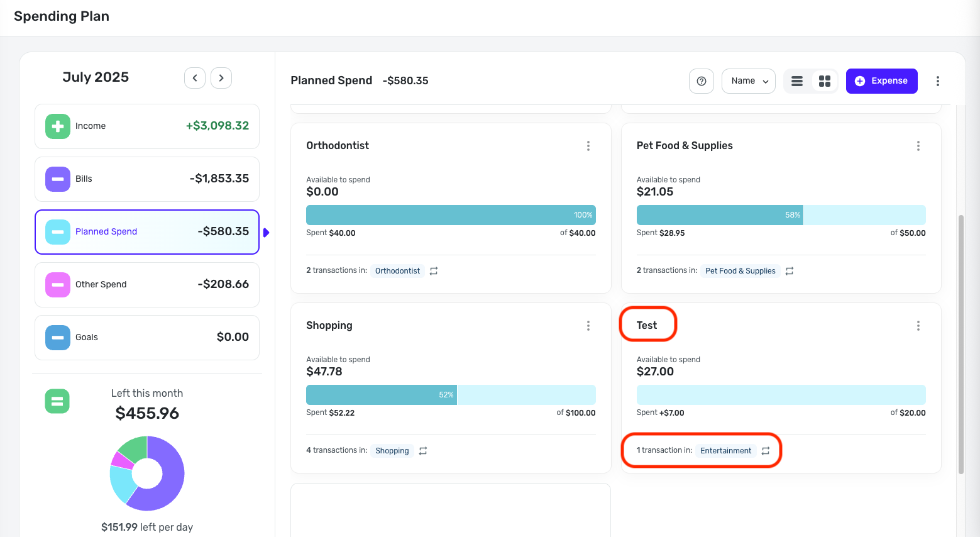Open the help question mark icon
Screen dimensions: 980x537
[x=702, y=81]
